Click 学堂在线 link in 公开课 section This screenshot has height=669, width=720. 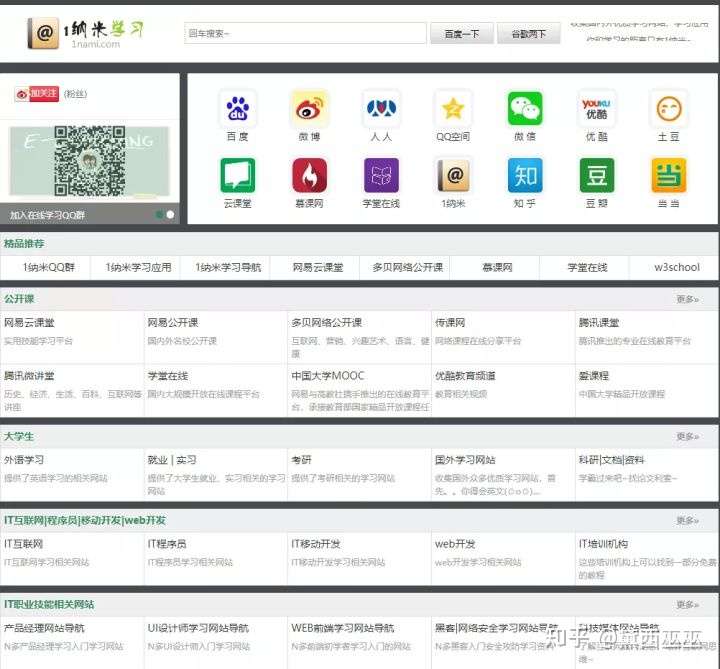tap(168, 376)
